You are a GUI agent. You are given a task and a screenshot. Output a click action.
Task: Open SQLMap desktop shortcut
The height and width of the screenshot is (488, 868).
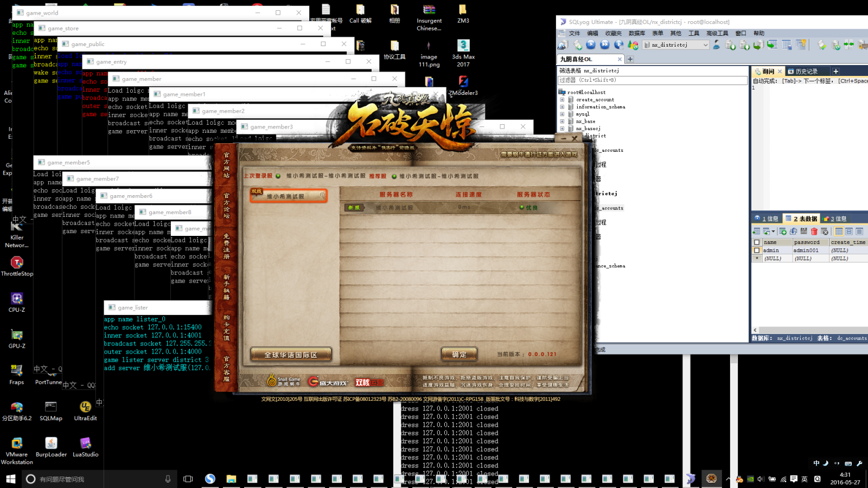coord(51,411)
